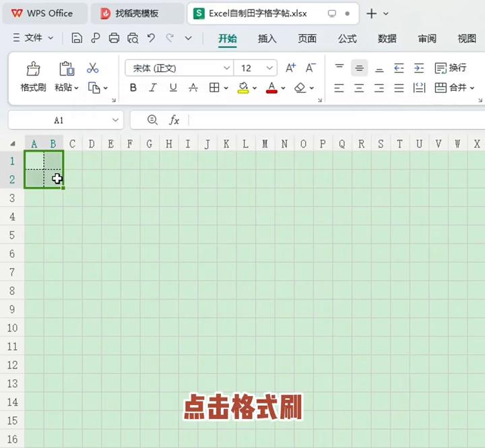Click the Print icon in the quick toolbar
Viewport: 485px width, 448px height.
pyautogui.click(x=114, y=38)
